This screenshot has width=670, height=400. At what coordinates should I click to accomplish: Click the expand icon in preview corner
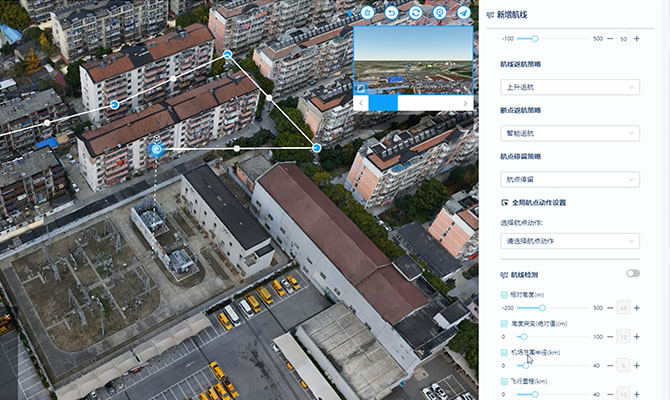click(x=360, y=88)
